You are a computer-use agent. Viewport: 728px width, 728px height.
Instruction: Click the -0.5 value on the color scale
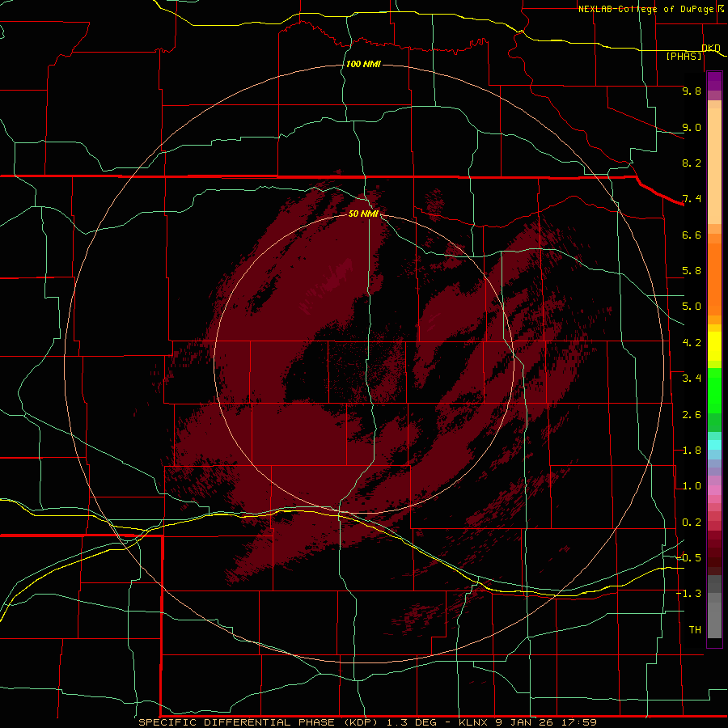(689, 558)
